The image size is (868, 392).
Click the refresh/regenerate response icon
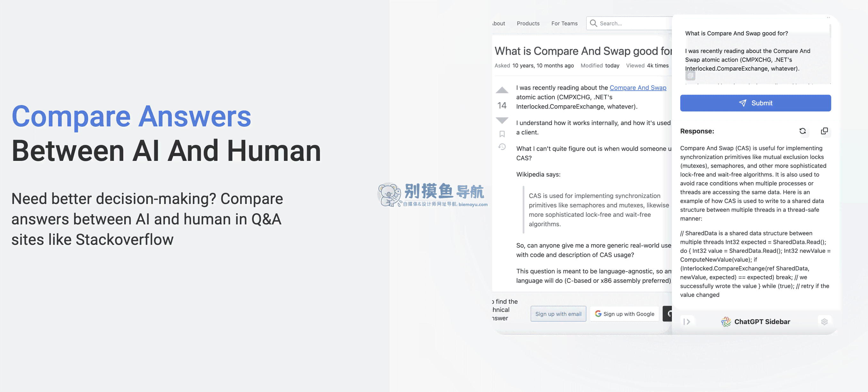click(803, 131)
